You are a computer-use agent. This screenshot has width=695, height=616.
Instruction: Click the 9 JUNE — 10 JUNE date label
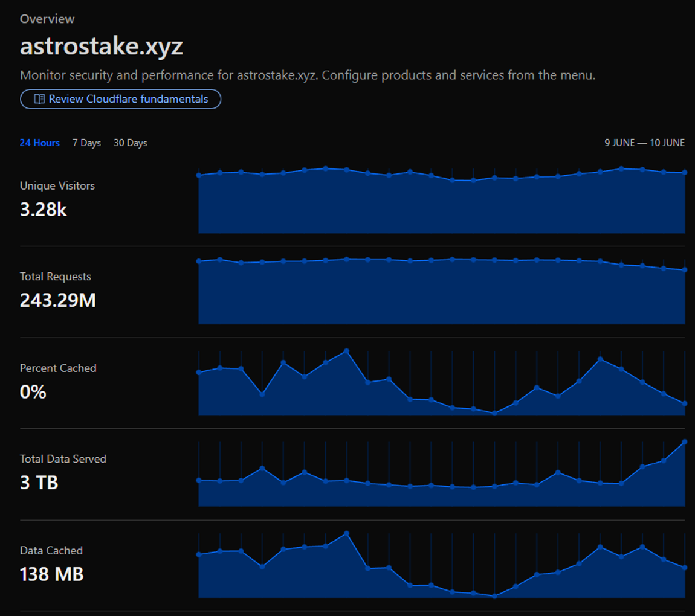tap(644, 143)
